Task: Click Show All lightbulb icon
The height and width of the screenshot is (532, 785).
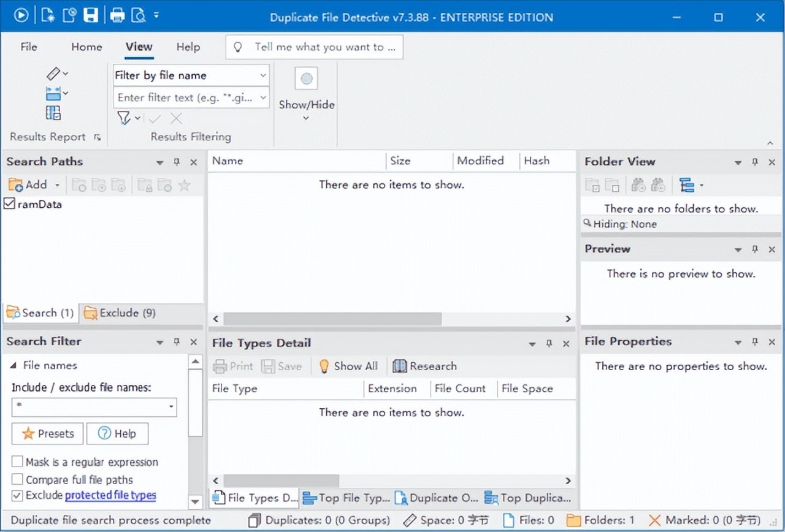Action: 324,367
